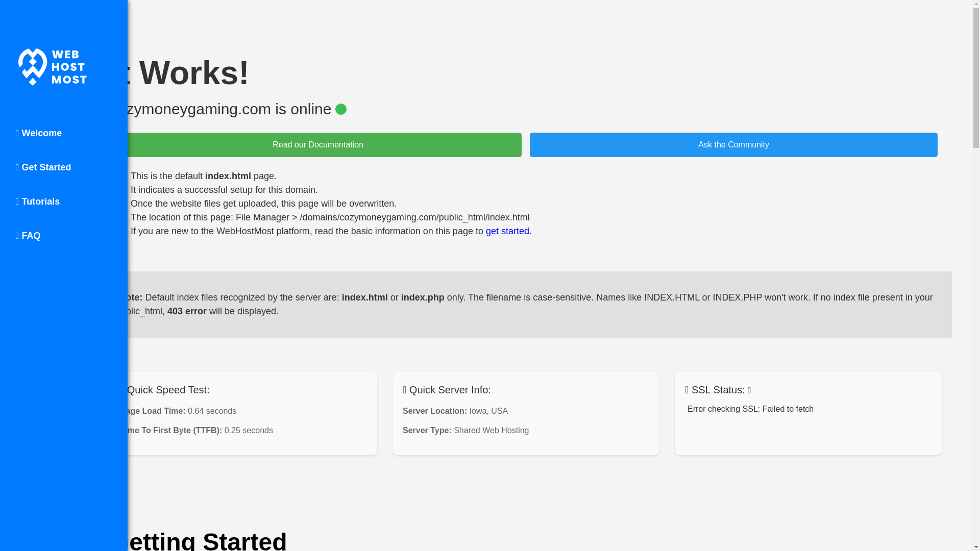Click Read our Documentation button

click(317, 145)
